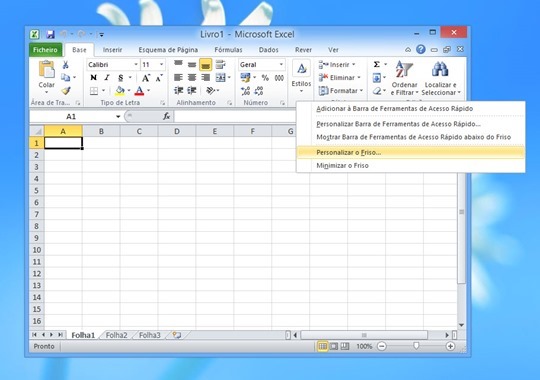Click the Undo arrow in quick access toolbar
Image resolution: width=540 pixels, height=380 pixels.
pos(63,34)
